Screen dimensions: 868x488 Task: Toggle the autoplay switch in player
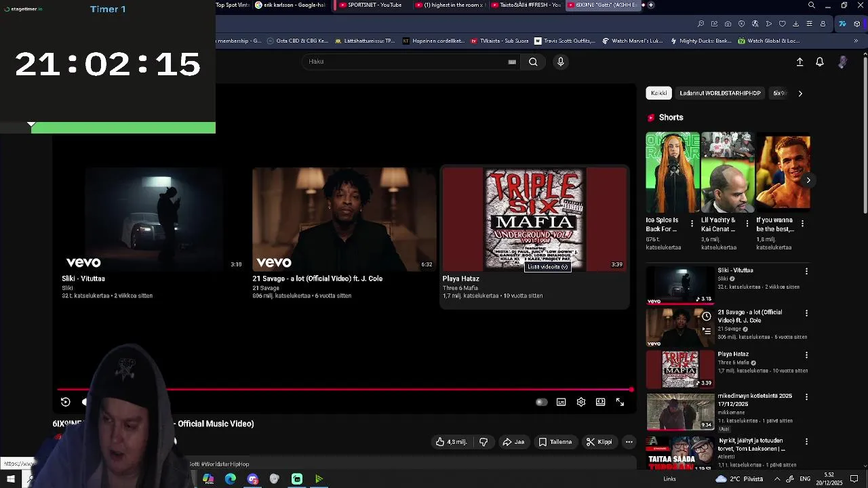[540, 402]
